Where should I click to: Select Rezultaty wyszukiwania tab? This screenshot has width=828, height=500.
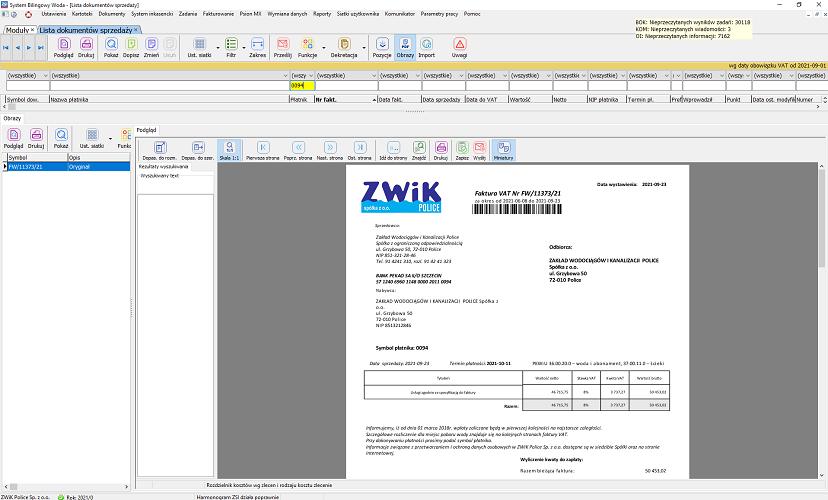pyautogui.click(x=163, y=166)
